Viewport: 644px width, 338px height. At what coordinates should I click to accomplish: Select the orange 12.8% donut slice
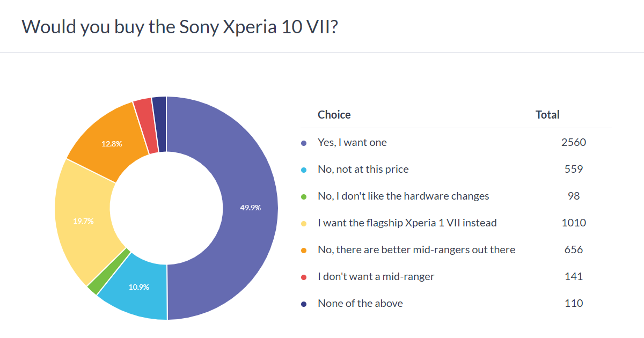(112, 144)
